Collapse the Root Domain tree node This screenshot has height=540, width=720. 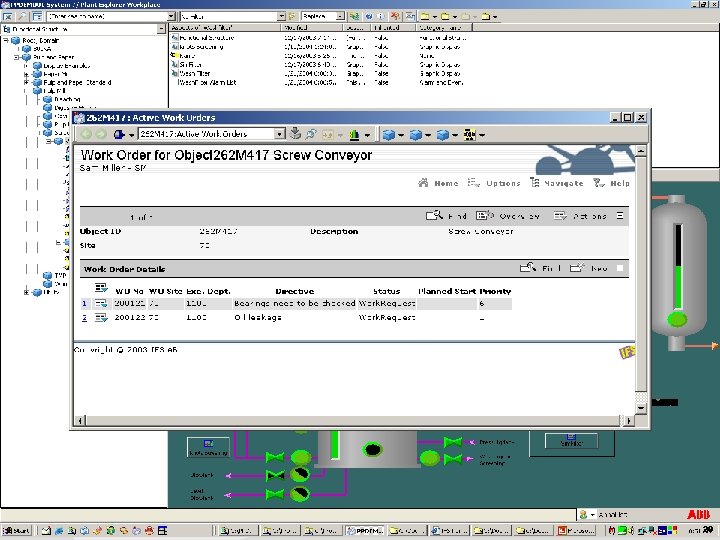[x=7, y=40]
